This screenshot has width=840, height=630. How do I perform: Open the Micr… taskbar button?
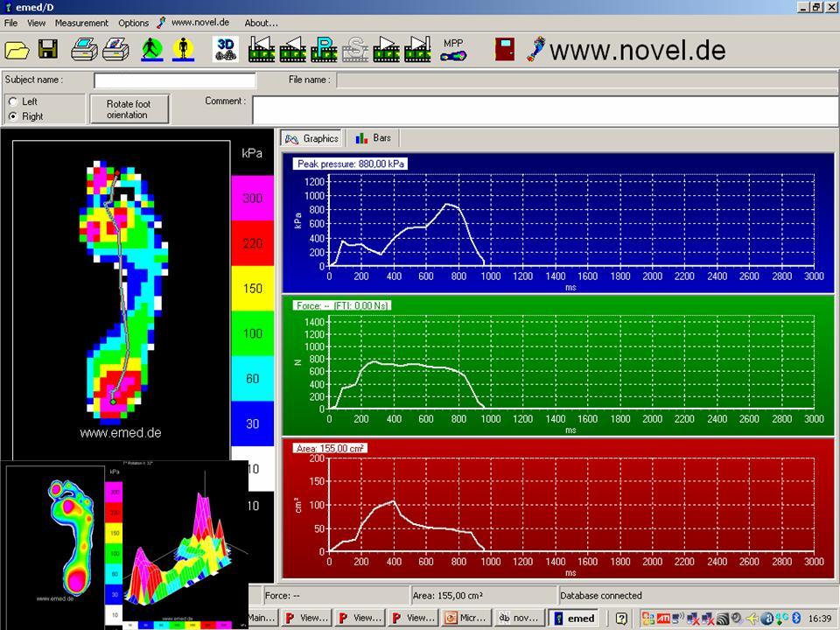click(x=465, y=619)
